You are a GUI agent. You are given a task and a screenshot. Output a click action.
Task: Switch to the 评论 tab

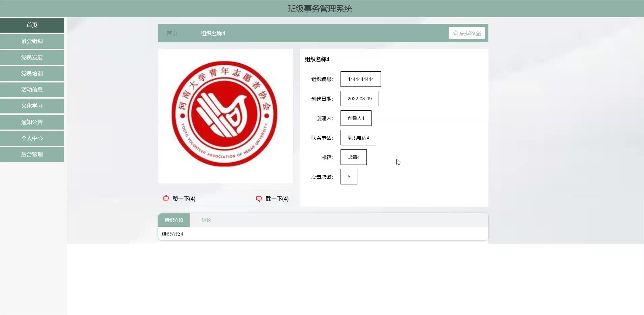click(x=206, y=220)
